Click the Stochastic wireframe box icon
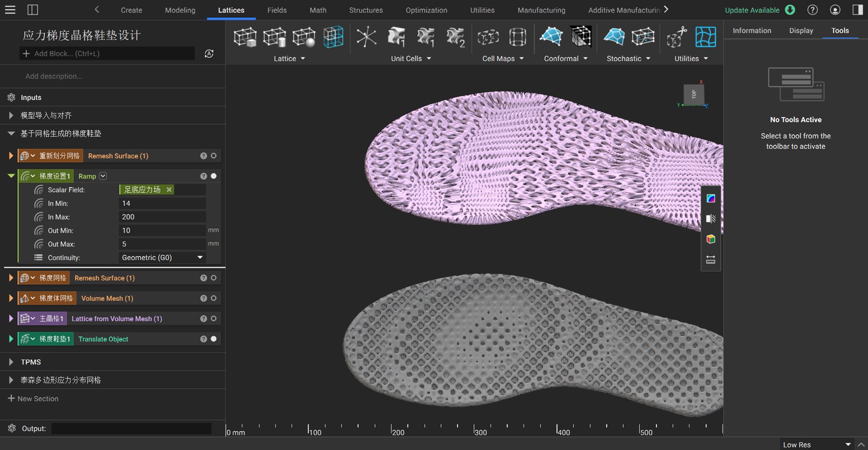 (x=643, y=37)
